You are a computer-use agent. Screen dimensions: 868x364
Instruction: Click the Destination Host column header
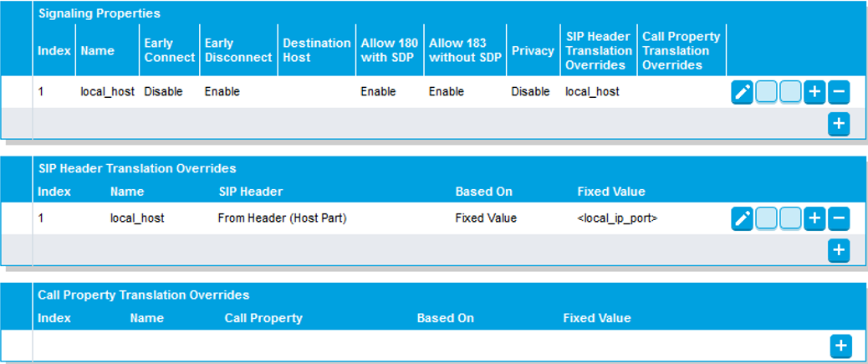(x=316, y=50)
